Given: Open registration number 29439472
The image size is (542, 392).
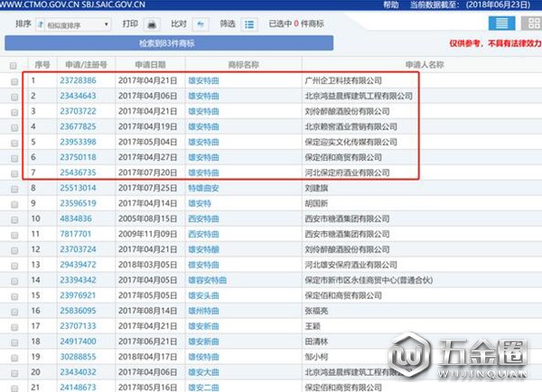Looking at the screenshot, I should coord(78,265).
